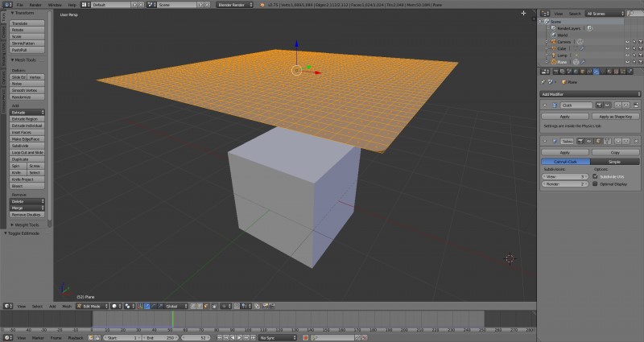Screen dimensions: 644x342
Task: Open the Extrude dropdown in Mesh Tools
Action: [x=27, y=113]
